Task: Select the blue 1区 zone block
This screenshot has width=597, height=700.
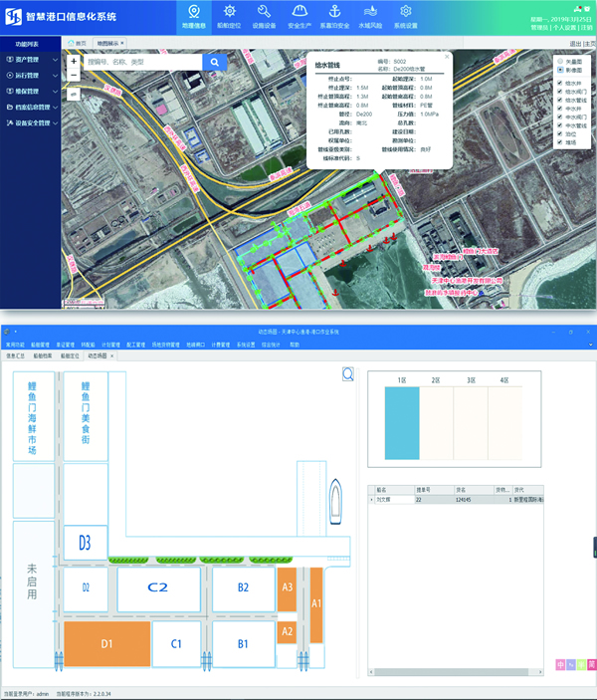Action: point(402,423)
